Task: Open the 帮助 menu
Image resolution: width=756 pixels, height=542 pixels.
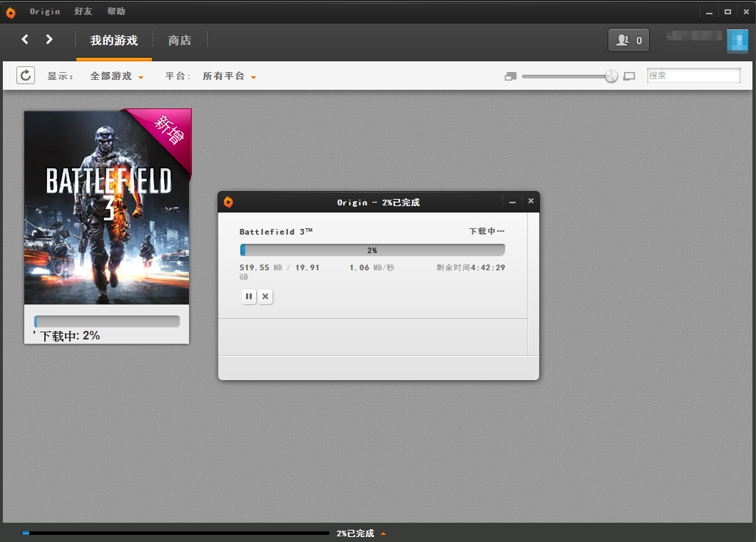Action: point(116,11)
